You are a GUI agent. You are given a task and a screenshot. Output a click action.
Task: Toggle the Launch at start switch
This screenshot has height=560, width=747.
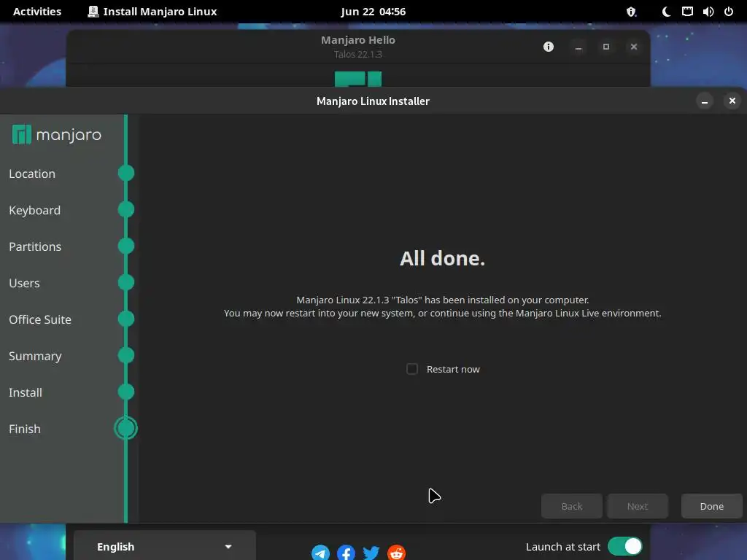[625, 546]
